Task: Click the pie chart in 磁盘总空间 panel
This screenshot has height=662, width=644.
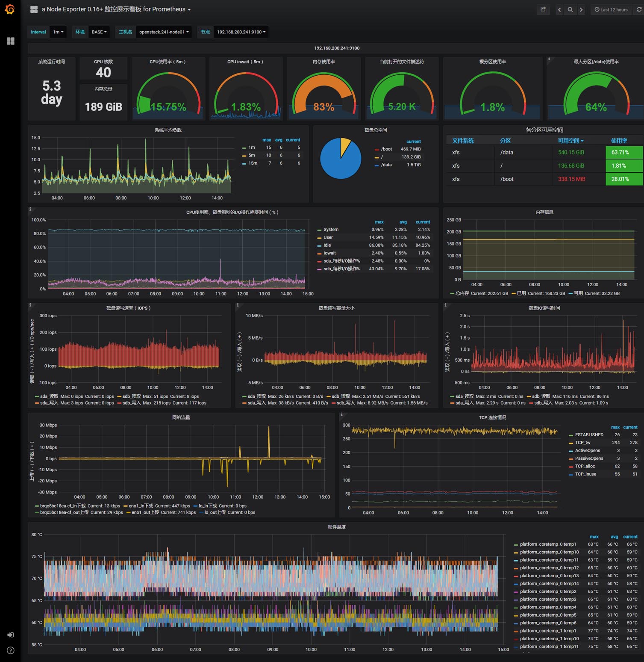Action: (342, 158)
